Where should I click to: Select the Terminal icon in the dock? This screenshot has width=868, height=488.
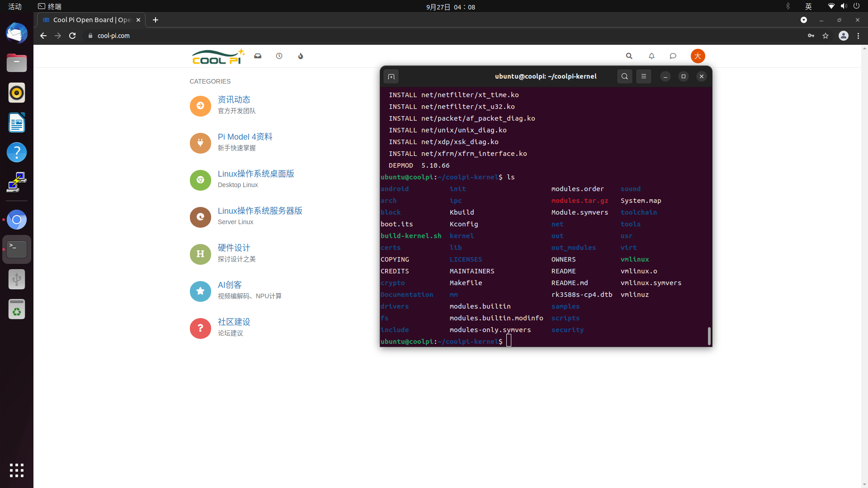click(17, 249)
